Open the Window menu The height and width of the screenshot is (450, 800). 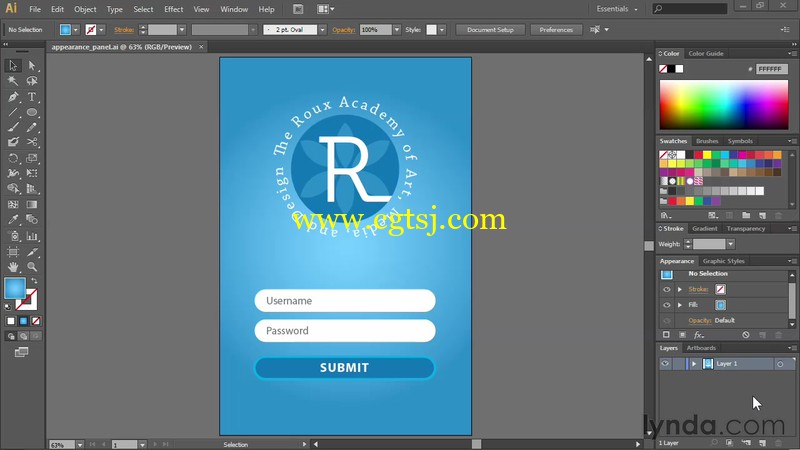pyautogui.click(x=234, y=9)
